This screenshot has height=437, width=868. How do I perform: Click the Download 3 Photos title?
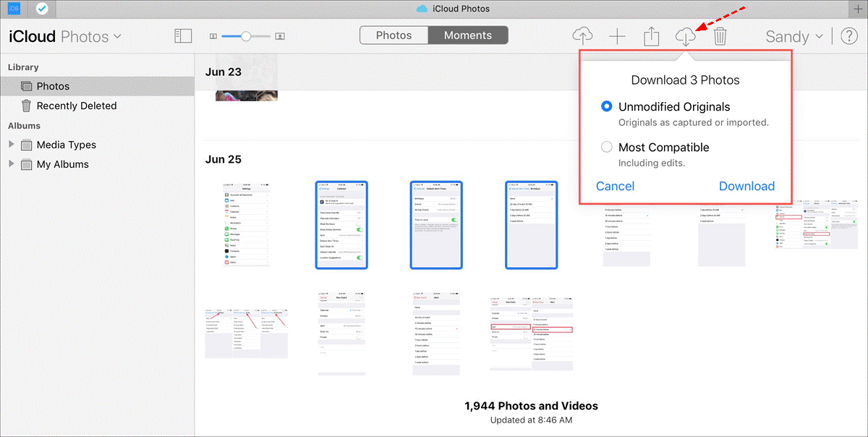point(685,80)
